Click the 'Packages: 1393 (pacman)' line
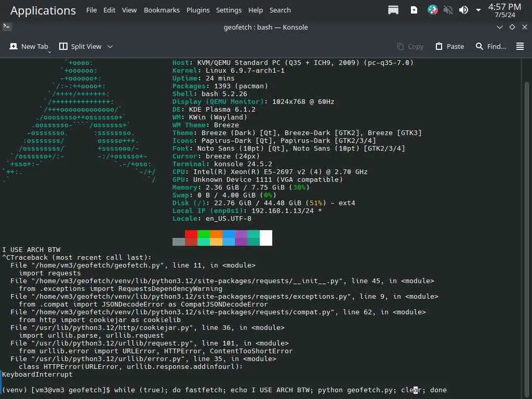 click(x=220, y=86)
